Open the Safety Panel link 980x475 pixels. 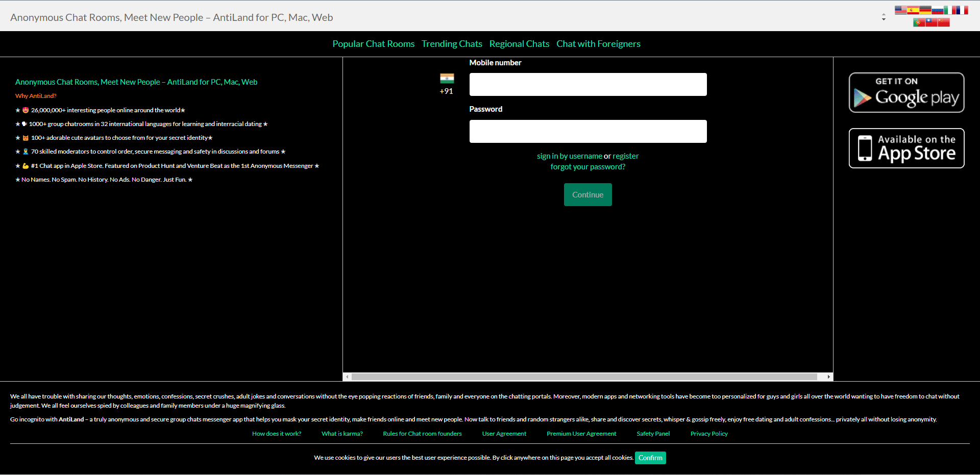point(653,434)
